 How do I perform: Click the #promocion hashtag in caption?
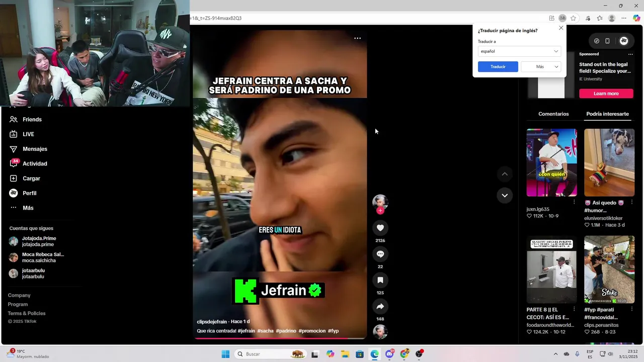(312, 331)
